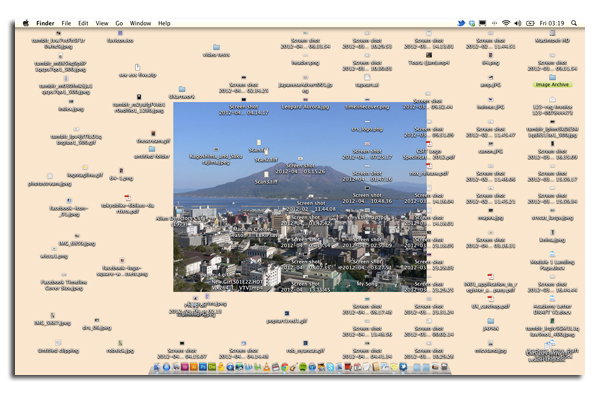Launch Photoshop from the Dock
This screenshot has width=595, height=395.
(203, 367)
